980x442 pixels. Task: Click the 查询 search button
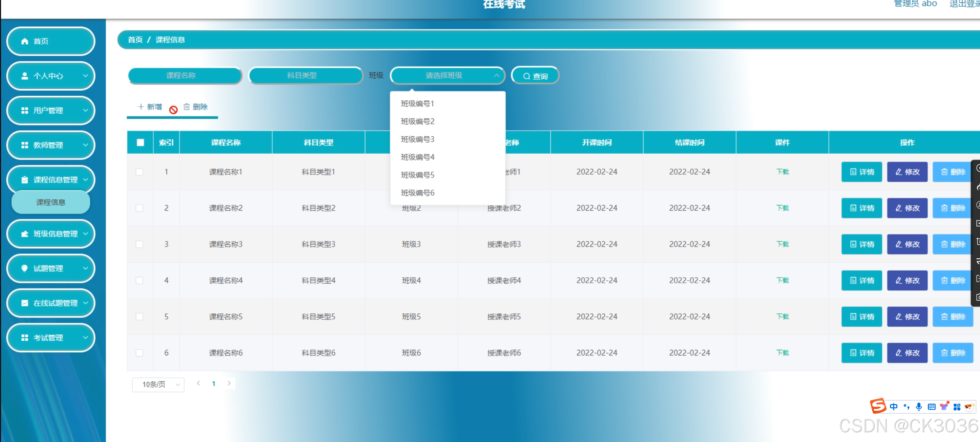click(535, 76)
